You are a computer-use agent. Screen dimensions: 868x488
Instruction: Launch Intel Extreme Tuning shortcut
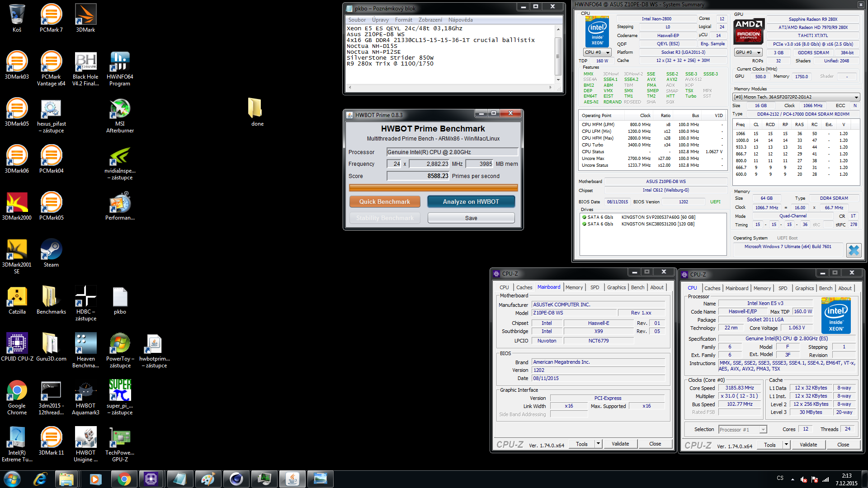(x=17, y=445)
